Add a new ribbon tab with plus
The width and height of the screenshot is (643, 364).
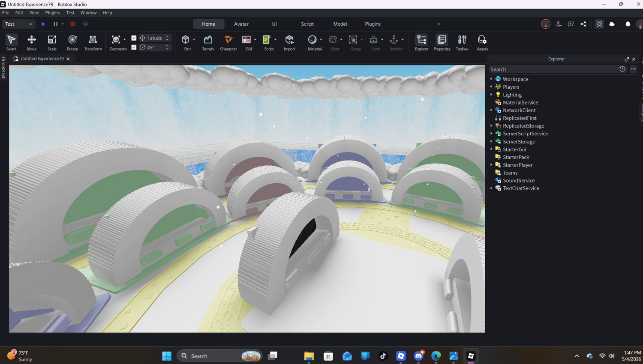pos(439,24)
